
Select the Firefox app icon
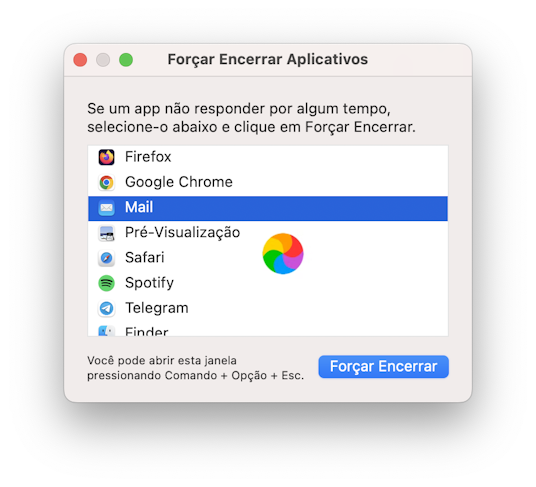[x=106, y=157]
